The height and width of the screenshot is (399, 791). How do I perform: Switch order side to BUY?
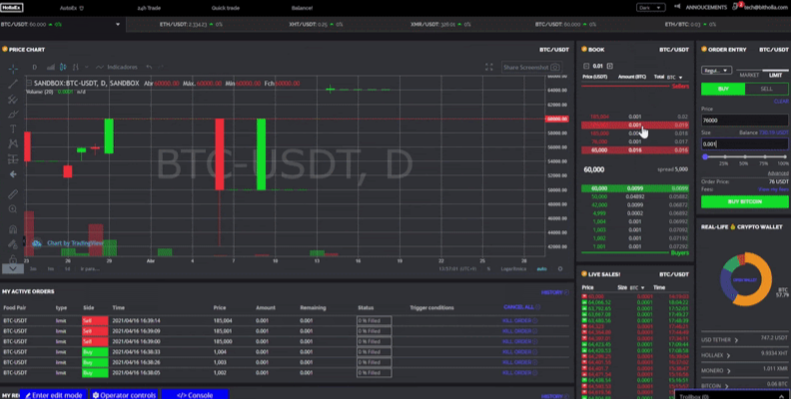[723, 89]
